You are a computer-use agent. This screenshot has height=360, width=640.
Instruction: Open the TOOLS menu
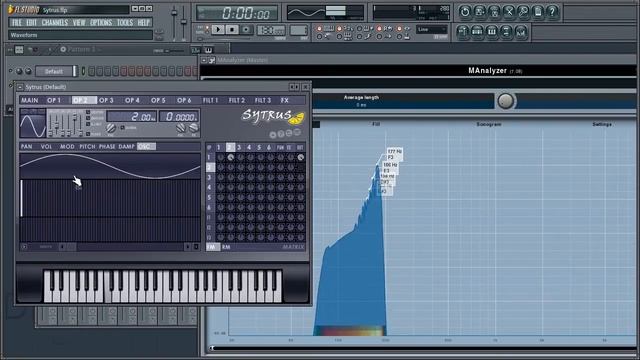[125, 22]
